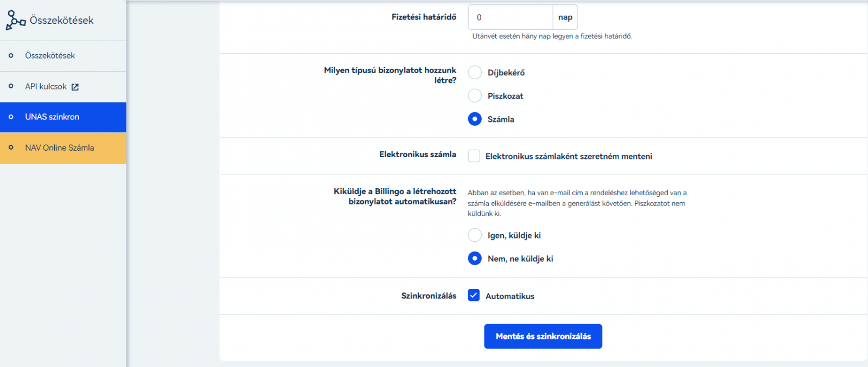Click the bullet circle before NAV Online Számla
The image size is (868, 367).
(x=11, y=147)
